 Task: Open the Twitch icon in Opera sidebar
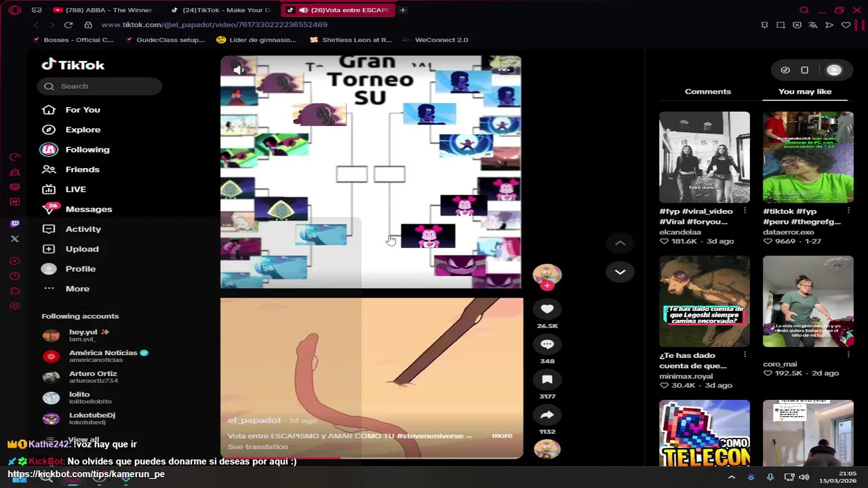coord(15,224)
